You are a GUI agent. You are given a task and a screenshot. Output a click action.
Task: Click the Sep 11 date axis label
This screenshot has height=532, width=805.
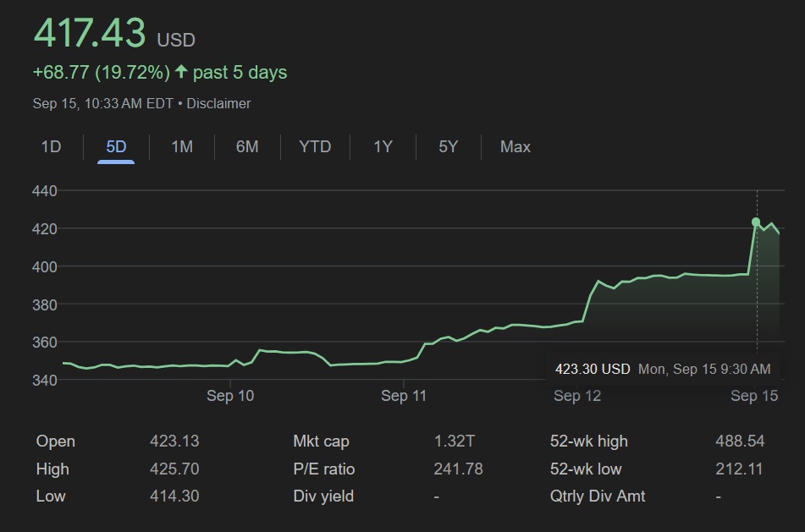405,396
